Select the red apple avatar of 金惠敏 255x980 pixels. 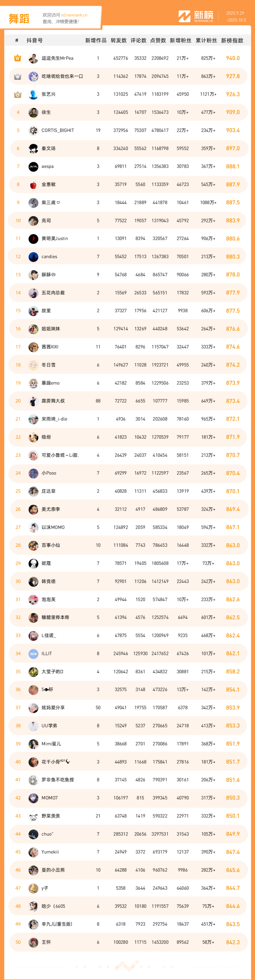(x=33, y=185)
